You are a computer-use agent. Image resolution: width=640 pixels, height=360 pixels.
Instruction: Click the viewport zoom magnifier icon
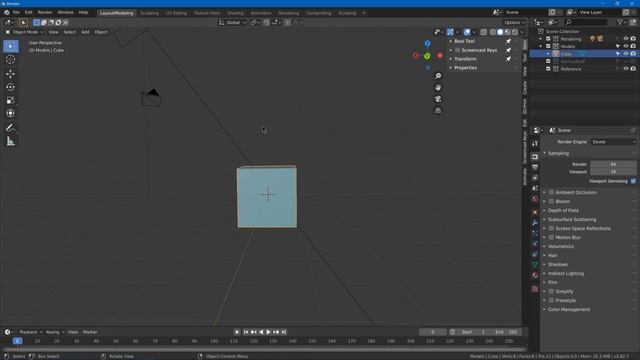click(438, 76)
